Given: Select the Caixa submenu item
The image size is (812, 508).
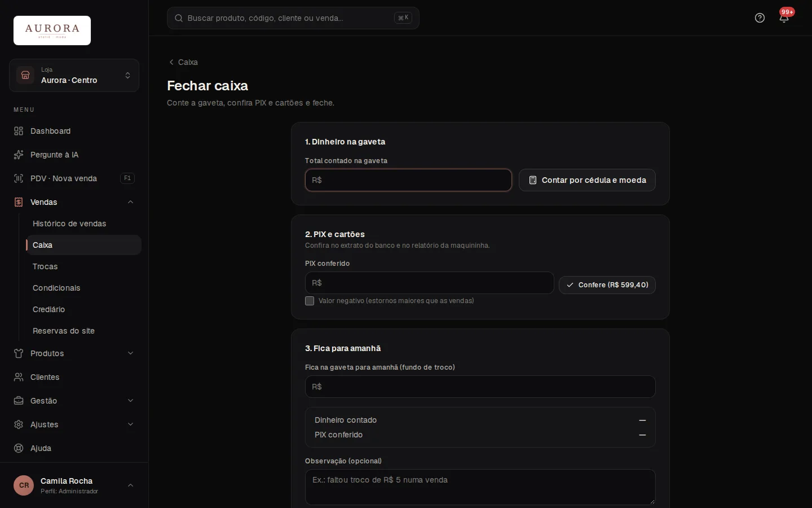Looking at the screenshot, I should pos(83,245).
